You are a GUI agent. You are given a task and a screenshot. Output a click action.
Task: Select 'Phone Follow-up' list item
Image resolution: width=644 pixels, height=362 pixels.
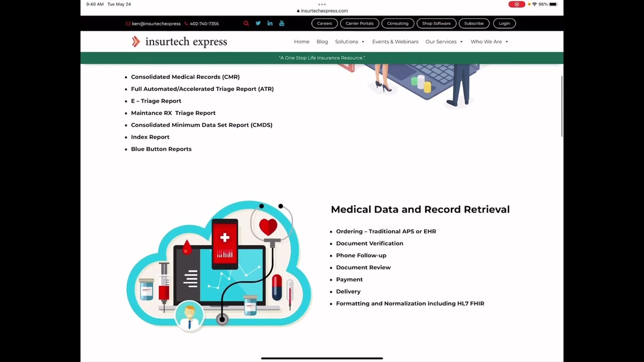[x=361, y=255]
